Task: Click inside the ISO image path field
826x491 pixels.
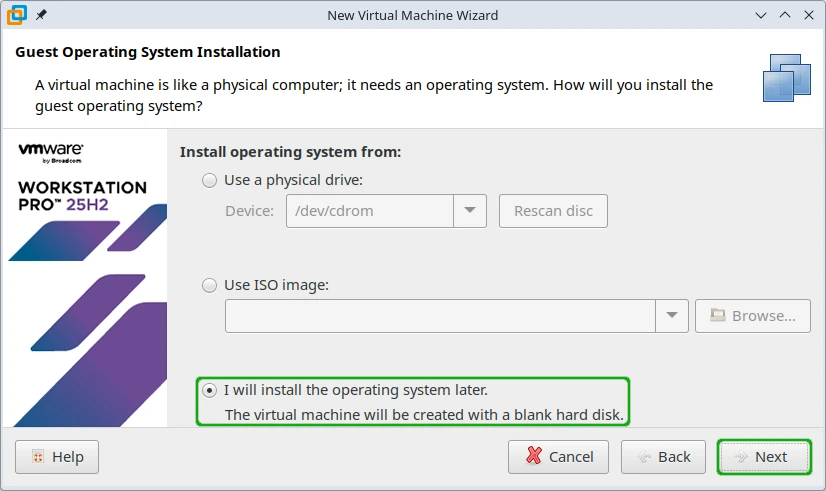Action: [x=440, y=316]
